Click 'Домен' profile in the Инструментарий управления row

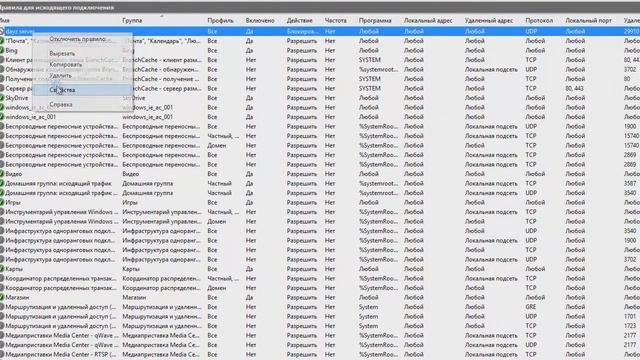tap(217, 221)
